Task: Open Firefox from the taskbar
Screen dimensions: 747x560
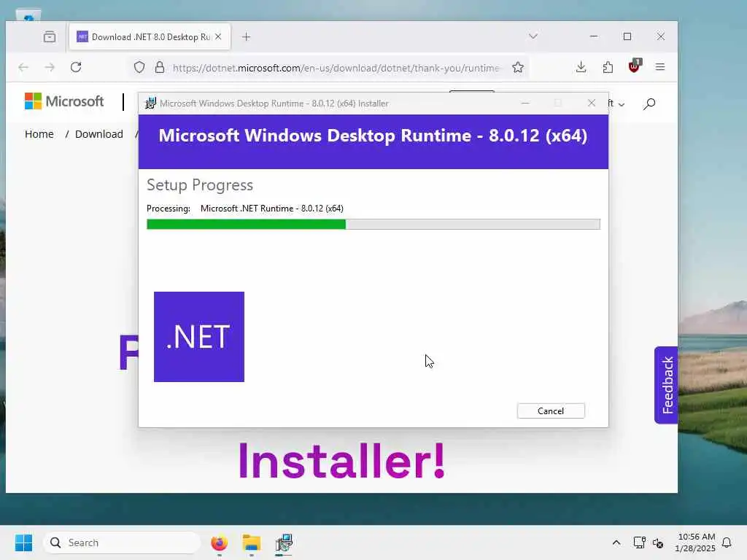Action: click(x=219, y=542)
